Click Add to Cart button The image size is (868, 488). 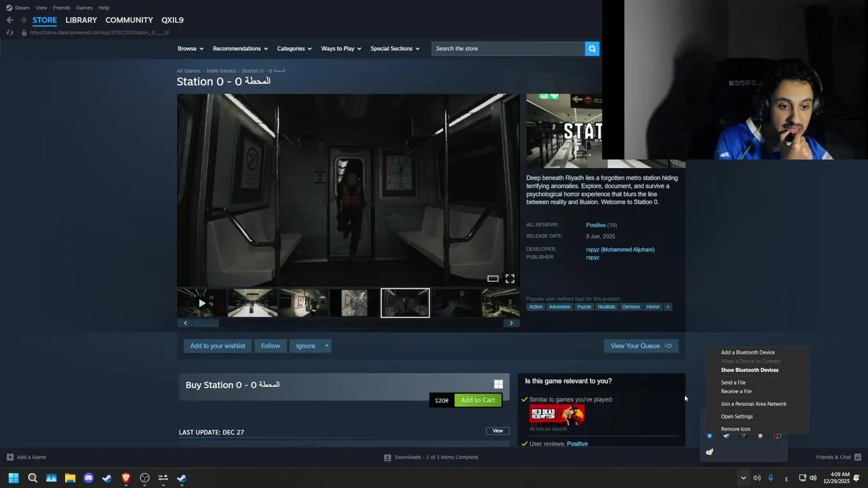coord(478,400)
